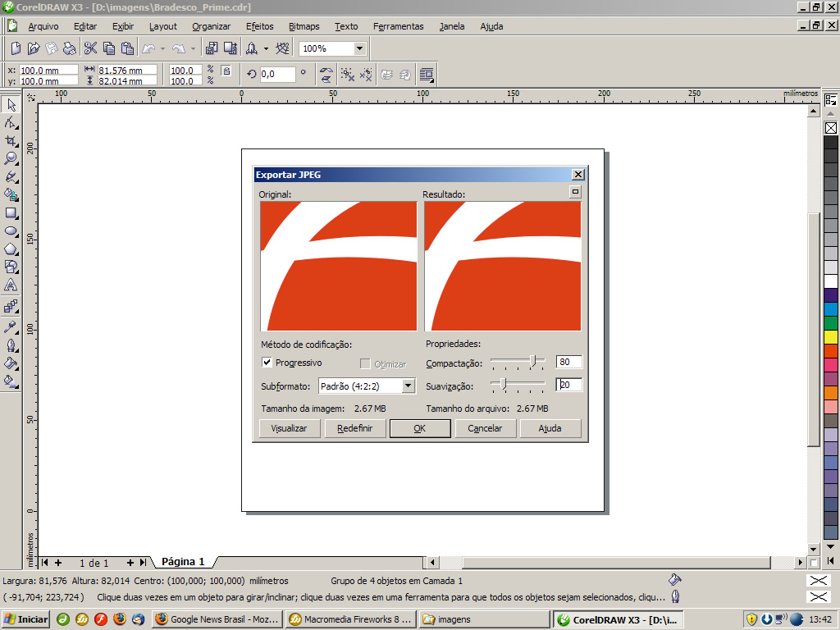
Task: Open the Efeitos menu
Action: pyautogui.click(x=260, y=26)
